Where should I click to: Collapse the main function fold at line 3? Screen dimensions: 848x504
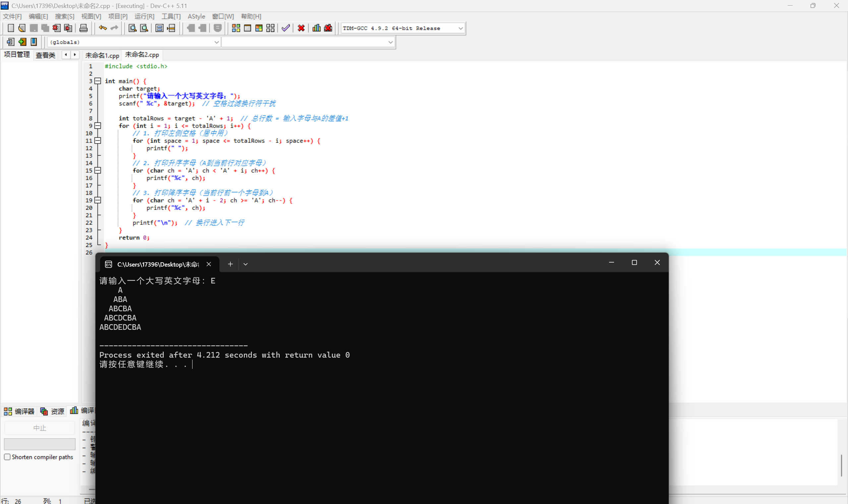98,81
